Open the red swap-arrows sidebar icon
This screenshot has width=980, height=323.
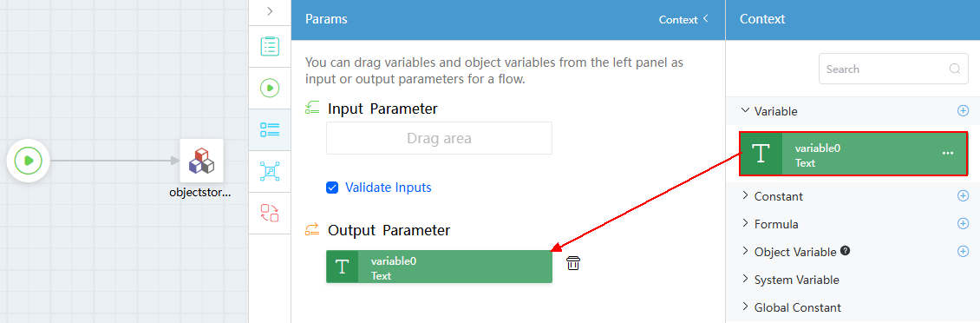(270, 213)
